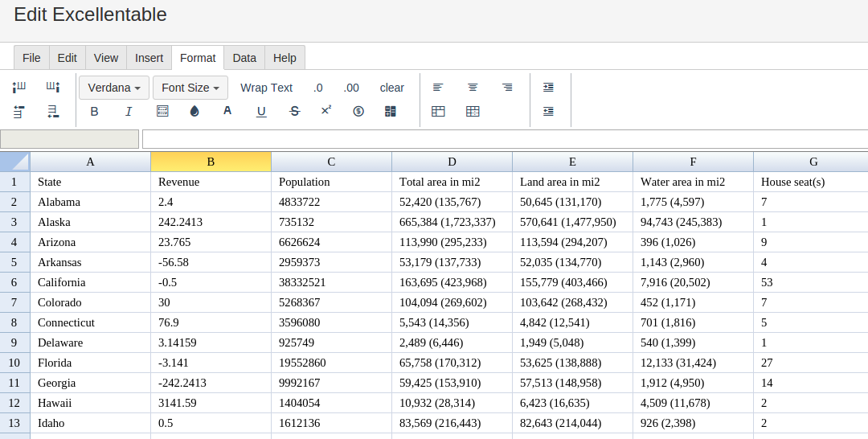Viewport: 868px width, 439px height.
Task: Align text to the left
Action: [438, 88]
